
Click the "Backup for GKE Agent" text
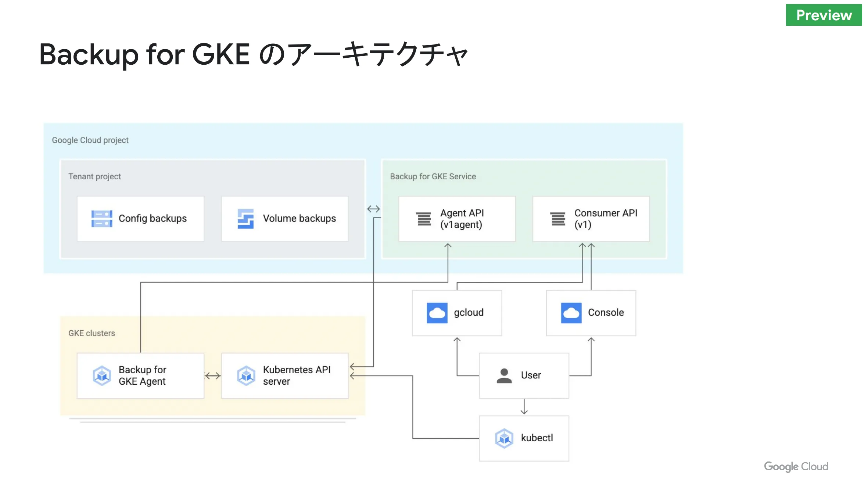pos(142,376)
